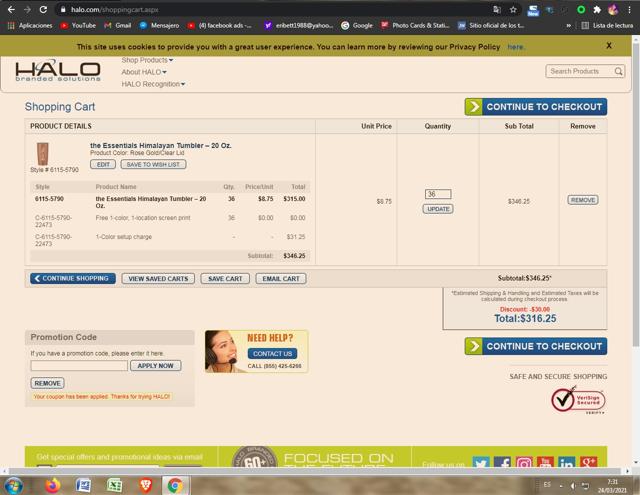Open HALO Facebook page icon
Screen dimensions: 640x495
pos(502,463)
